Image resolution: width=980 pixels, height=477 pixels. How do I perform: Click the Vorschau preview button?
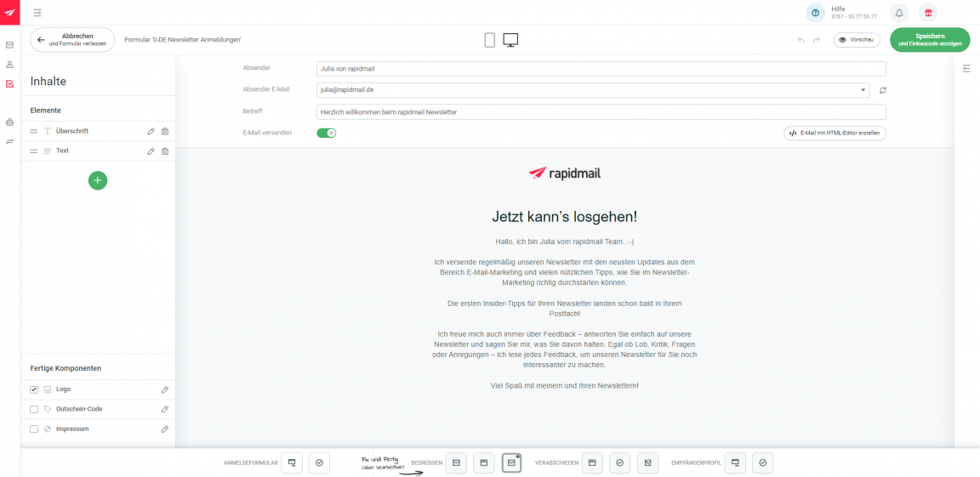[857, 40]
